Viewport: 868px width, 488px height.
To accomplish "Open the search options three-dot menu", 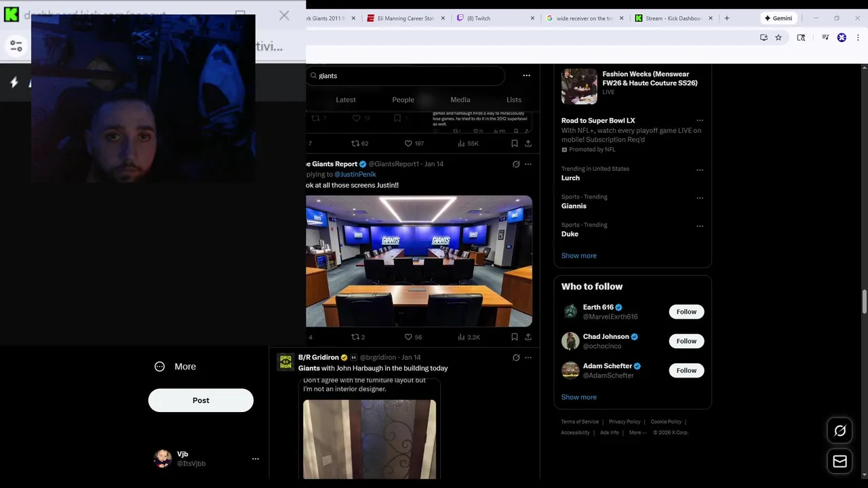I will point(526,76).
